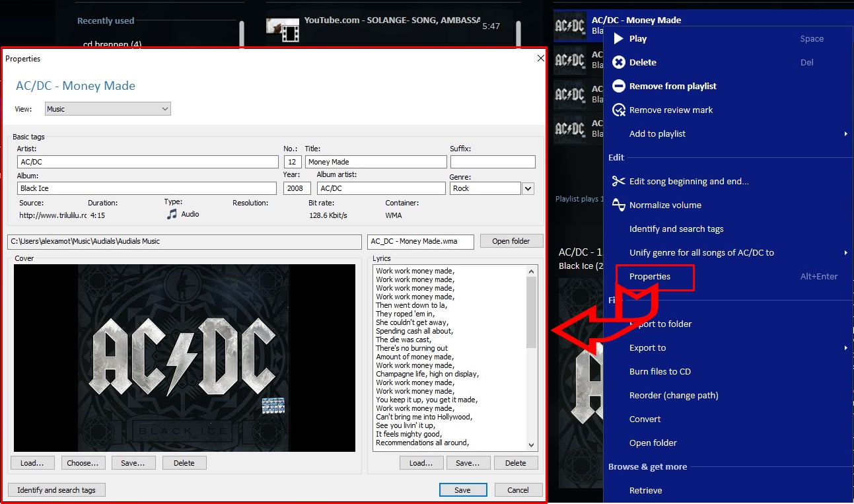This screenshot has height=504, width=854.
Task: Click the track No. field
Action: point(293,162)
